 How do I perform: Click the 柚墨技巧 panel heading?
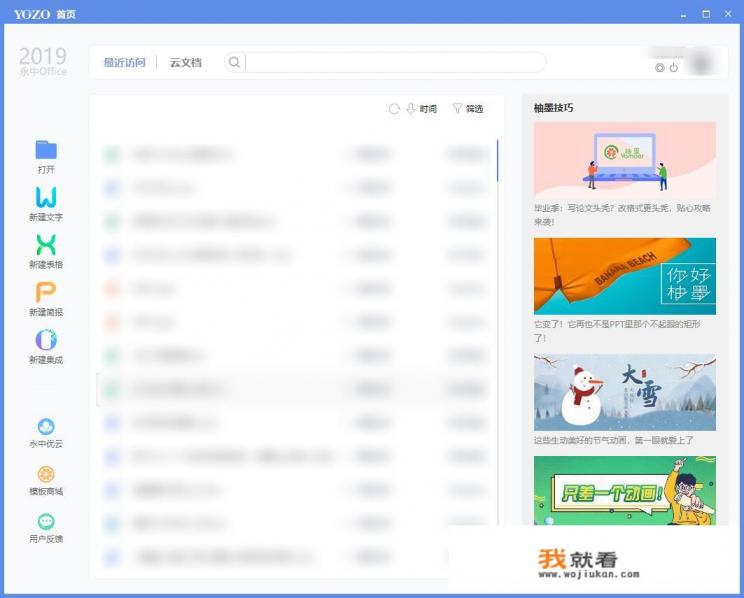coord(553,108)
